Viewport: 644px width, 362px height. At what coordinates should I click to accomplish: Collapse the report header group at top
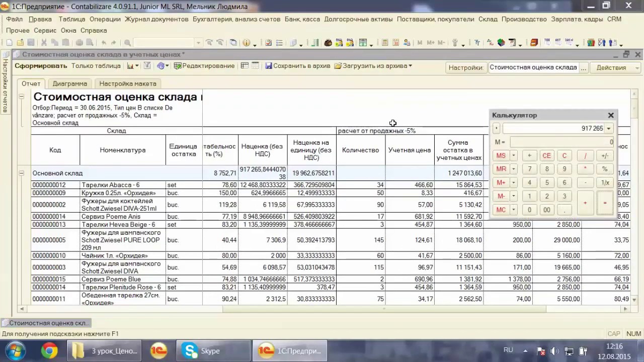pos(21,96)
